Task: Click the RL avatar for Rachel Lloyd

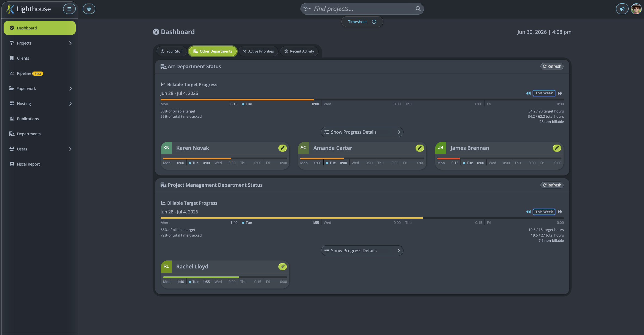Action: (x=166, y=266)
